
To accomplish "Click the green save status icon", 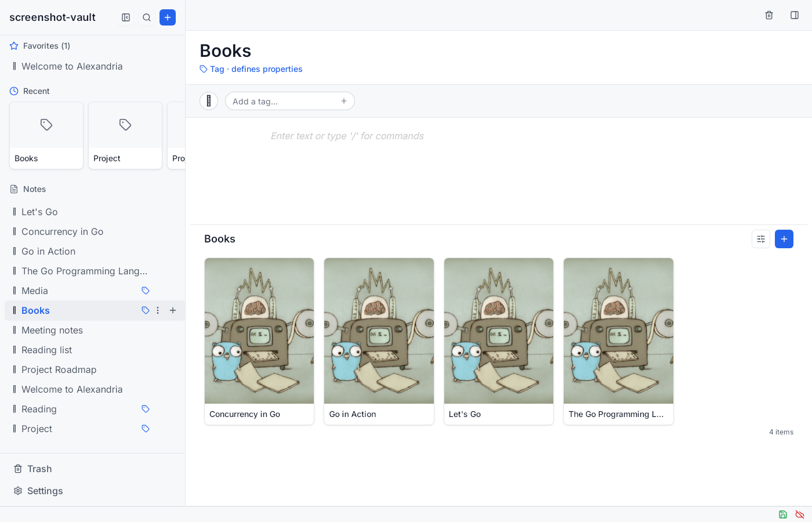I will pyautogui.click(x=783, y=514).
